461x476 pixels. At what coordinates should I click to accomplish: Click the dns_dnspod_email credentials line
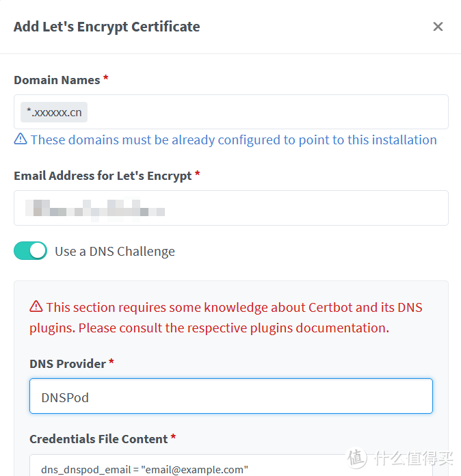[144, 469]
